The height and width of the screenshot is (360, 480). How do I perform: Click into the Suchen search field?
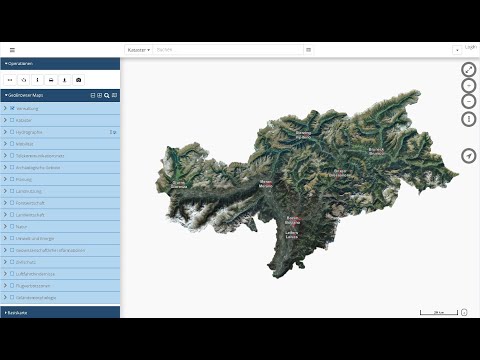tap(228, 50)
